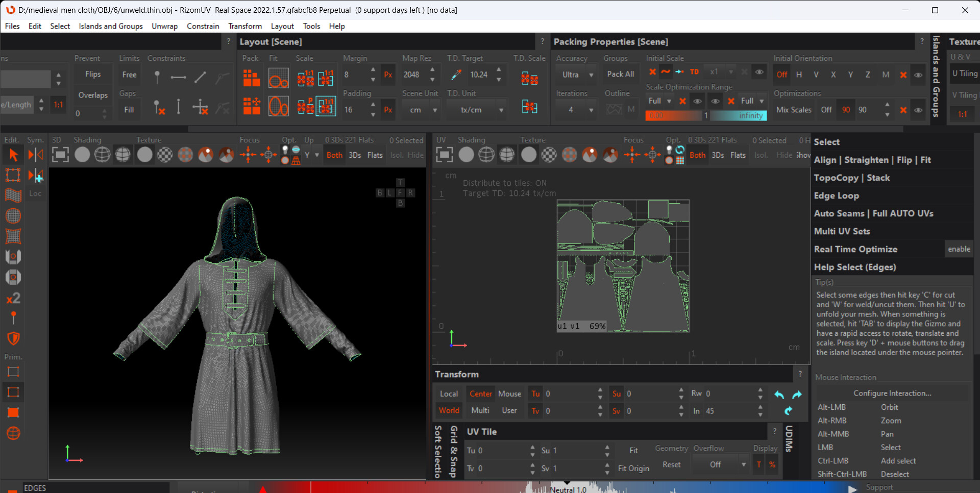The width and height of the screenshot is (980, 493).
Task: Enable Real Time Optimize
Action: tap(959, 249)
